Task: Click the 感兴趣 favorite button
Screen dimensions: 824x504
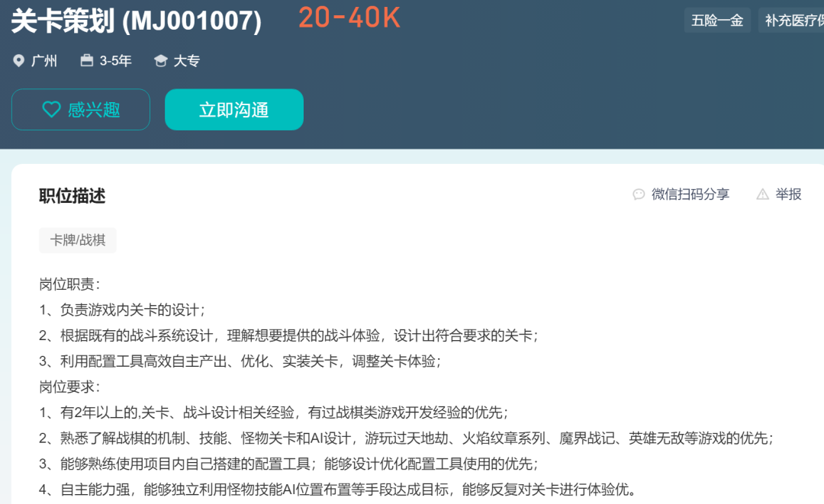Action: pyautogui.click(x=80, y=109)
